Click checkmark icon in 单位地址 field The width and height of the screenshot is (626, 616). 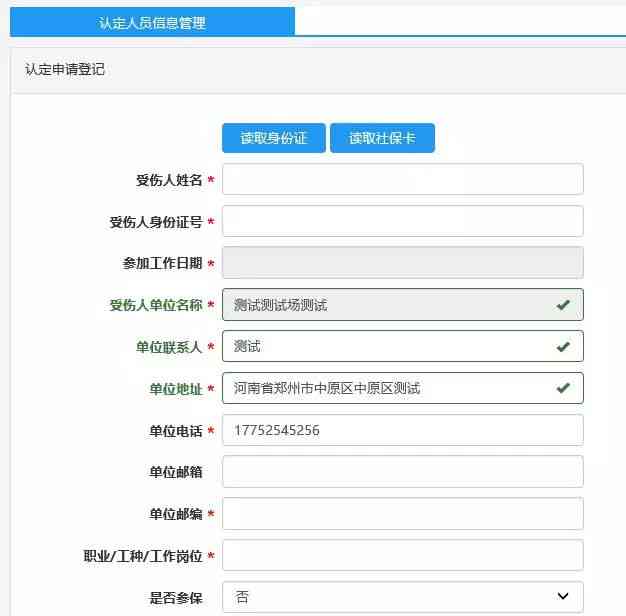pos(563,388)
